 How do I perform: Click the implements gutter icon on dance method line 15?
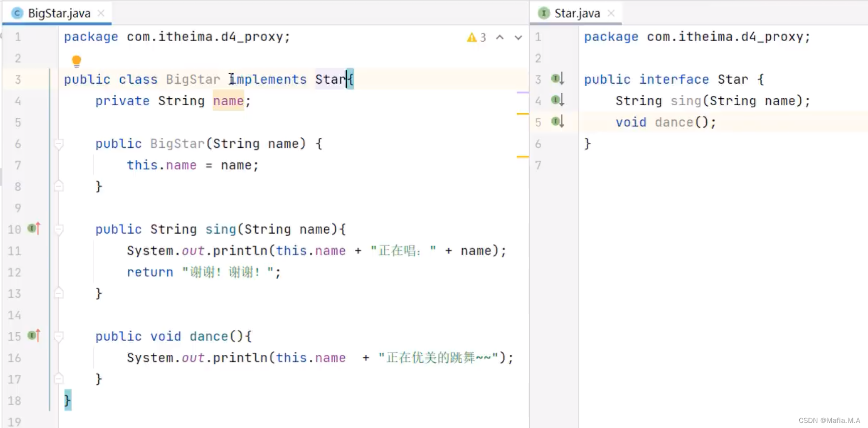click(x=34, y=335)
